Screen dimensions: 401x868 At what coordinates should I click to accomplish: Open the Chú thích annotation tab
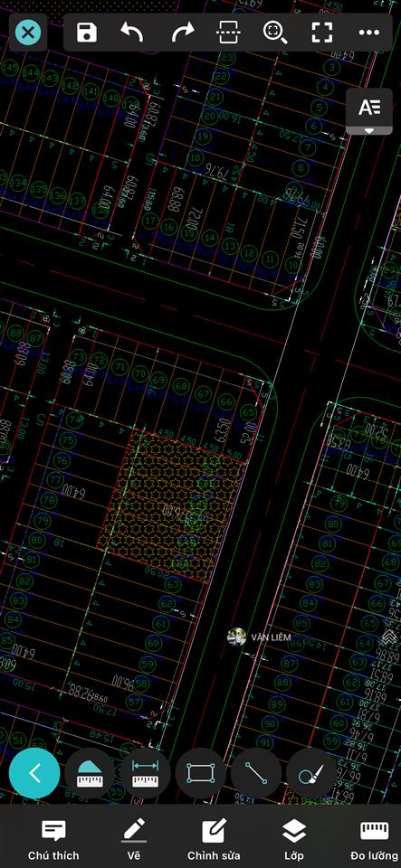point(53,840)
